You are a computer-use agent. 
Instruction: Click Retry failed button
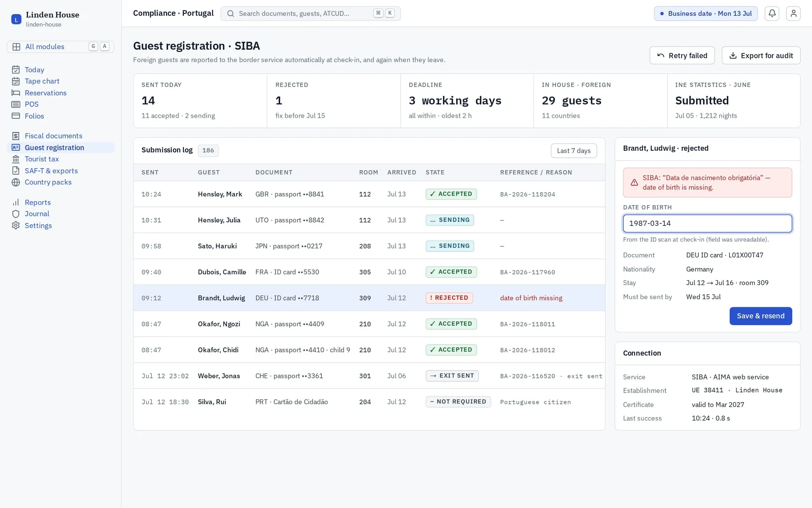(682, 55)
